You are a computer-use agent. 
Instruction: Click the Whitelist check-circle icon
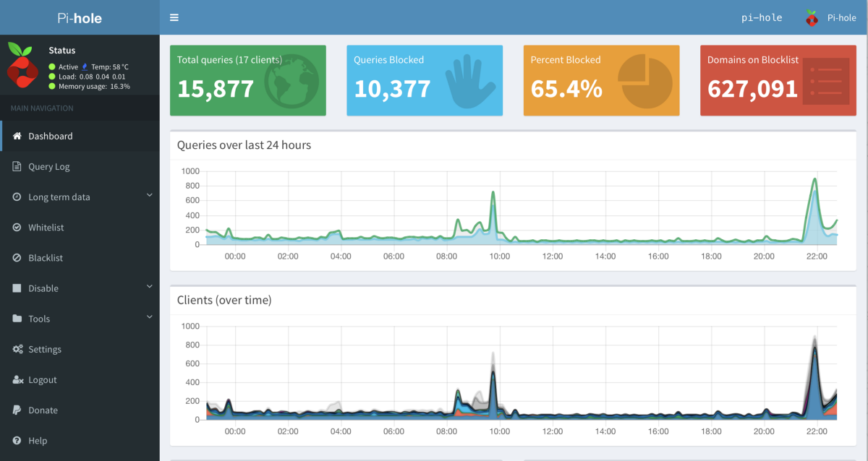pyautogui.click(x=17, y=227)
